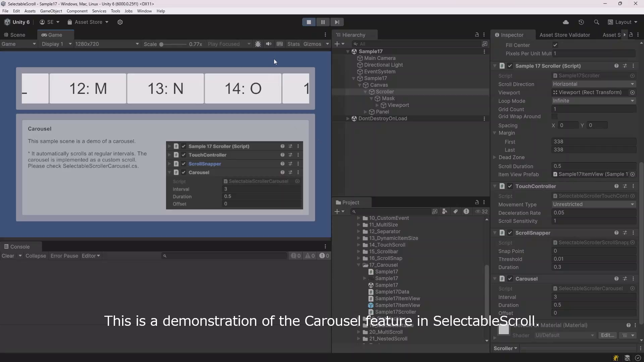Search by type in Project panel

click(444, 212)
